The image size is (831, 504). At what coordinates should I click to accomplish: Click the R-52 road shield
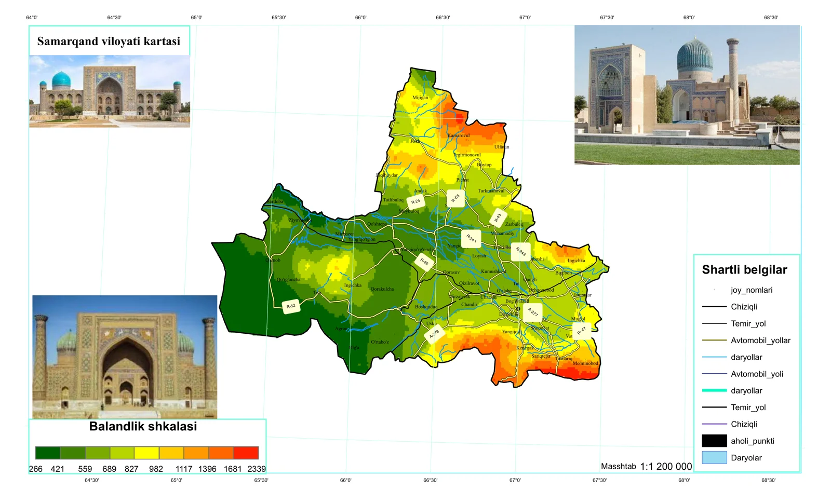[x=291, y=306]
